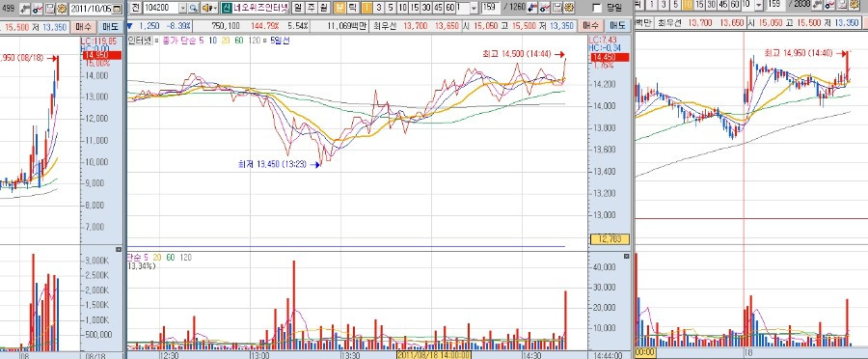868x359 pixels.
Task: Click the red 14,450 current price marker
Action: coord(608,57)
